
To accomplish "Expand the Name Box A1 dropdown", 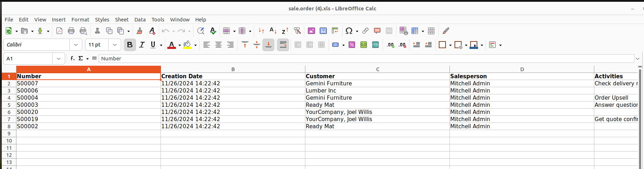I will click(x=59, y=58).
